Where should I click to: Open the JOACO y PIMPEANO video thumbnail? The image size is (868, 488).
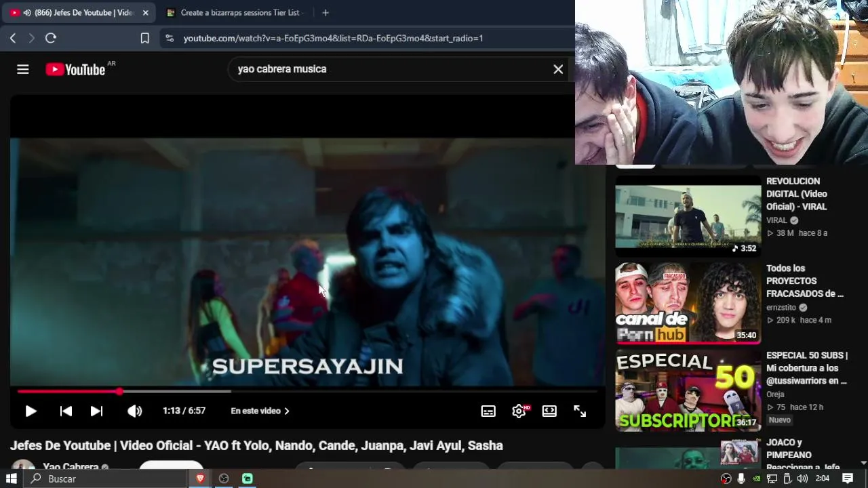688,453
